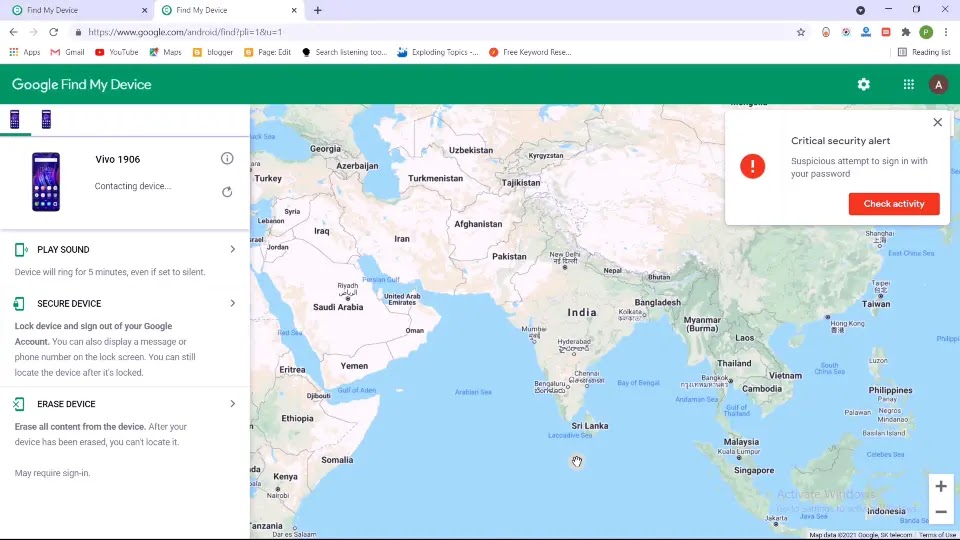This screenshot has width=960, height=540.
Task: Click the red alert exclamation icon
Action: 752,166
